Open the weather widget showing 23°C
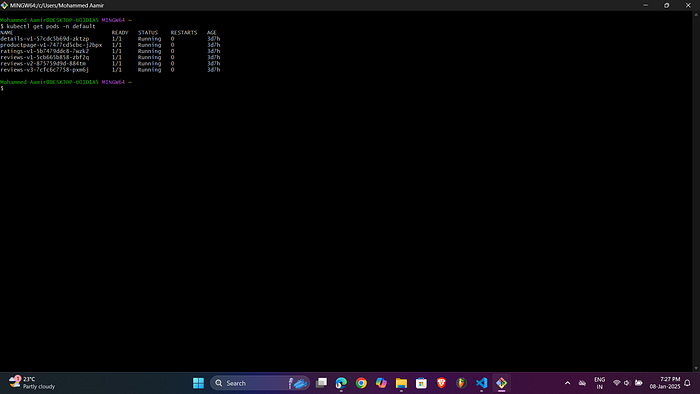This screenshot has height=394, width=700. [x=31, y=383]
